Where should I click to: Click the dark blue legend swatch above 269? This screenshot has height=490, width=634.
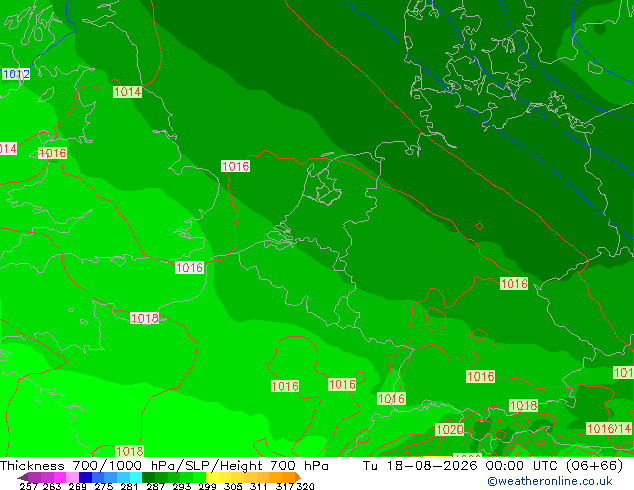85,477
